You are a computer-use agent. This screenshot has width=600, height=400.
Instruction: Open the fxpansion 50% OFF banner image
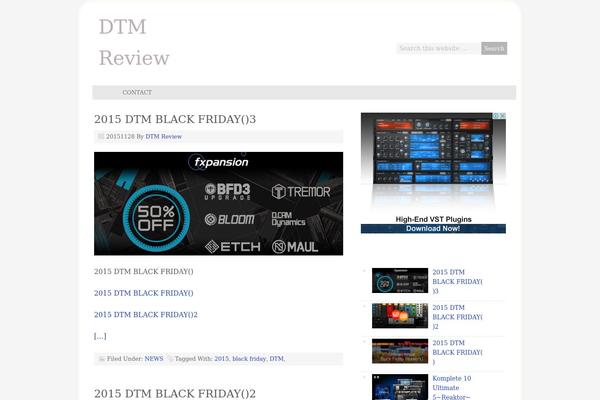pos(218,204)
